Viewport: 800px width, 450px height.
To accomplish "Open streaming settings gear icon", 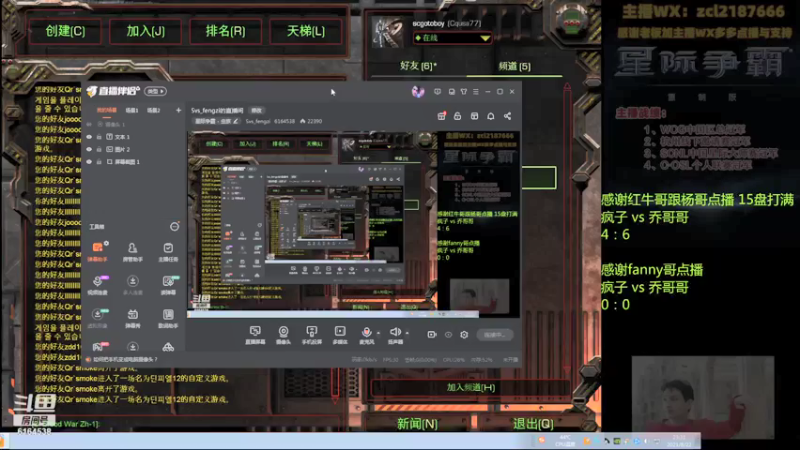I will (x=464, y=335).
